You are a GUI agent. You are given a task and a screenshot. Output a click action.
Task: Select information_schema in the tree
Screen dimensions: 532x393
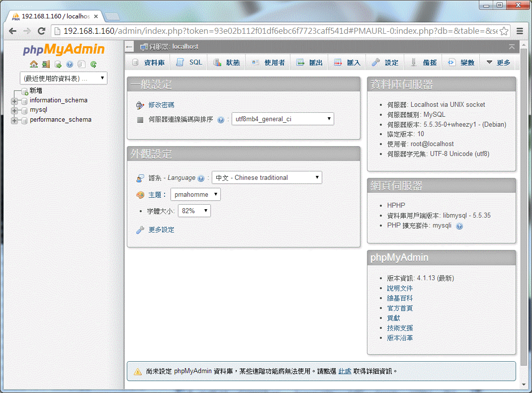(58, 100)
